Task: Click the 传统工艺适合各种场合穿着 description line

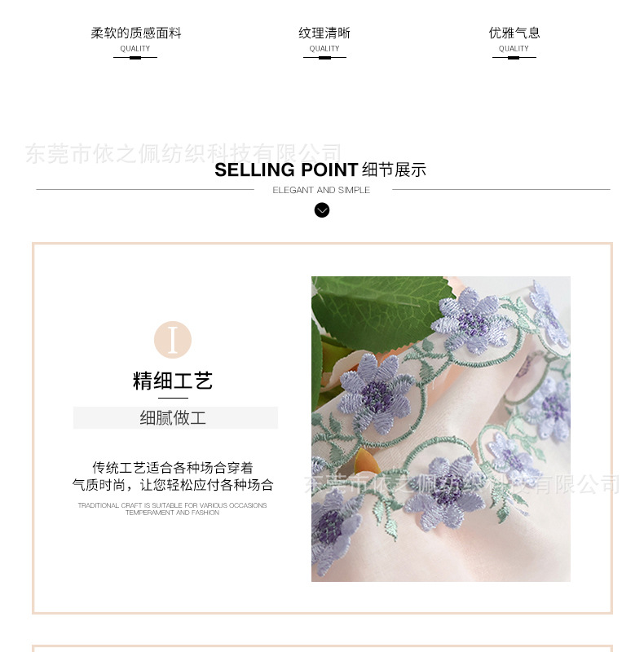Action: pyautogui.click(x=173, y=467)
